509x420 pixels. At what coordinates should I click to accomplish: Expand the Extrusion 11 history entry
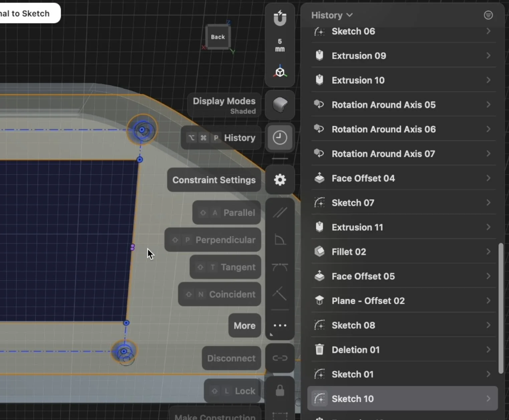(x=489, y=227)
